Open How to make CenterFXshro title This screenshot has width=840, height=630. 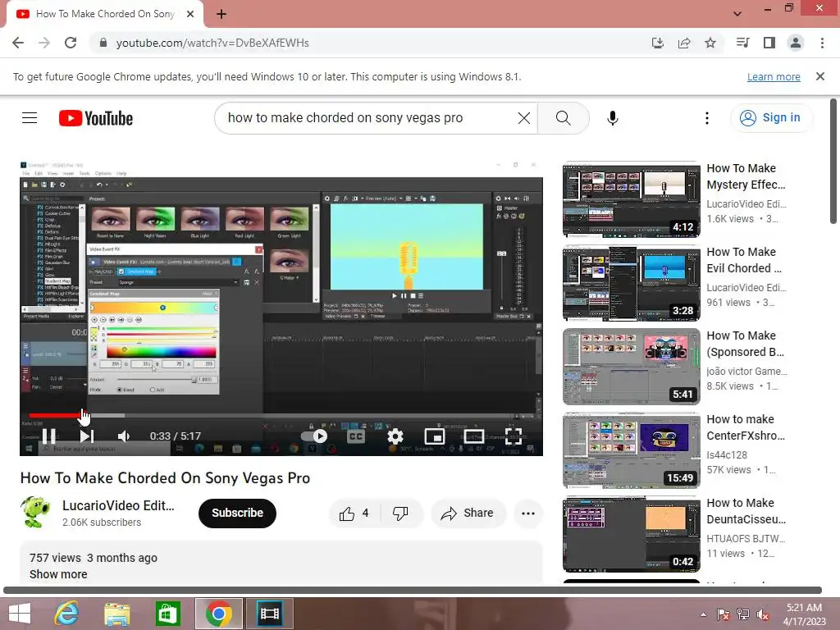(746, 427)
